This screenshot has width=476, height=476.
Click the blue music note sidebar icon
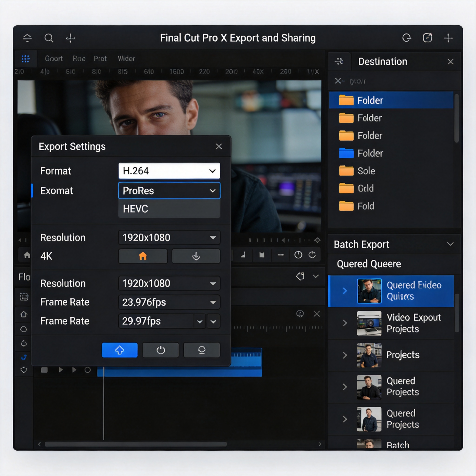[x=24, y=357]
